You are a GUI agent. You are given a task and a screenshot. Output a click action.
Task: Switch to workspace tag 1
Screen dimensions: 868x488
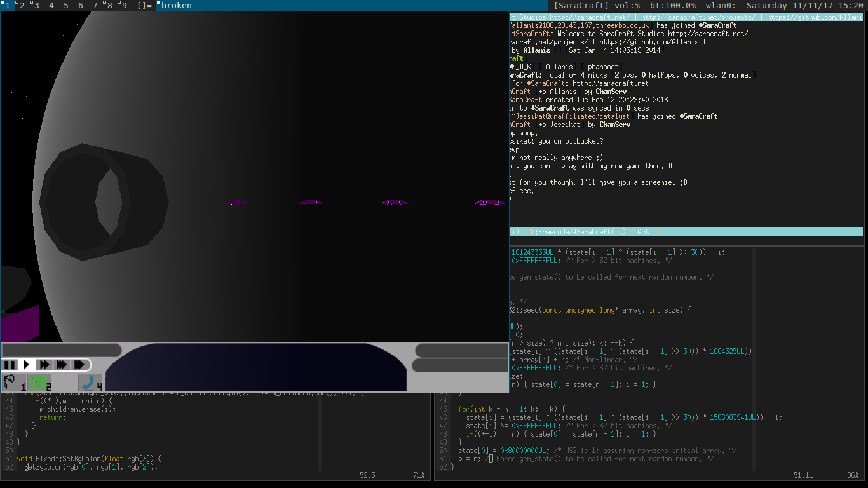[x=8, y=6]
